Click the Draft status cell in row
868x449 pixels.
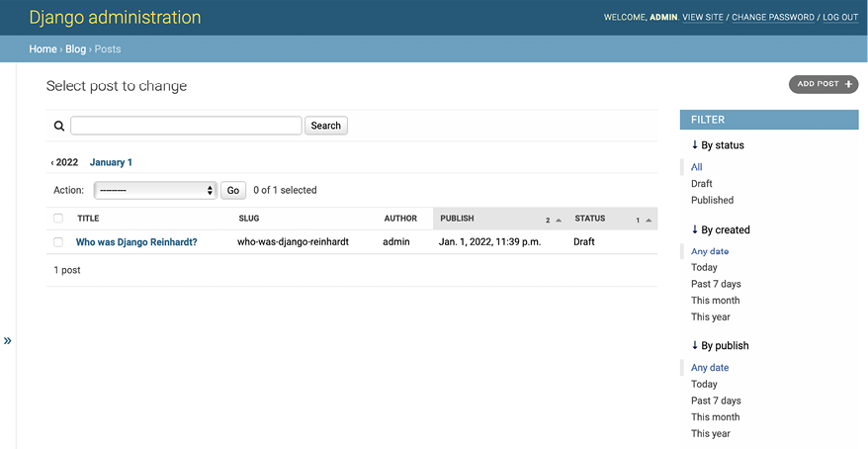click(584, 242)
